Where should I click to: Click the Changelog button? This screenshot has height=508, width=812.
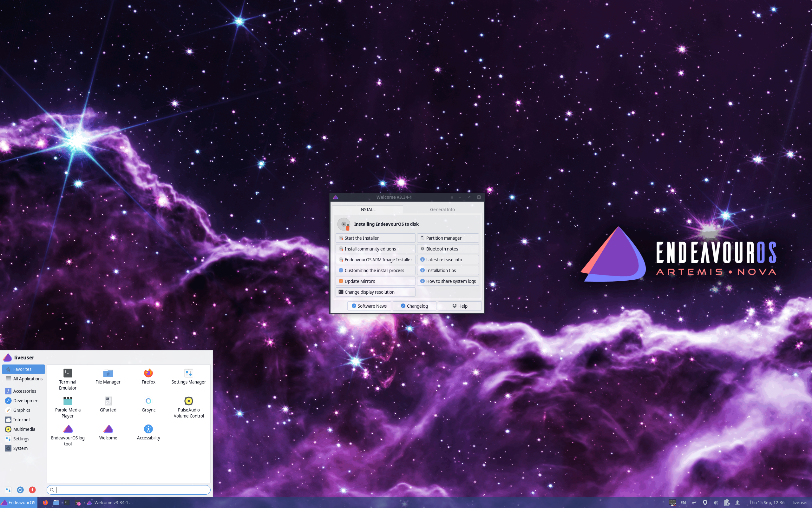414,306
